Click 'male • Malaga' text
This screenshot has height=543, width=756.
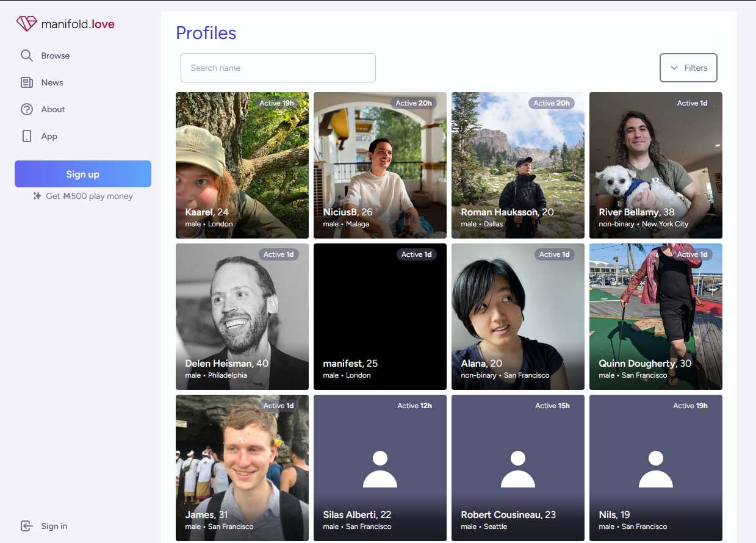click(x=346, y=224)
